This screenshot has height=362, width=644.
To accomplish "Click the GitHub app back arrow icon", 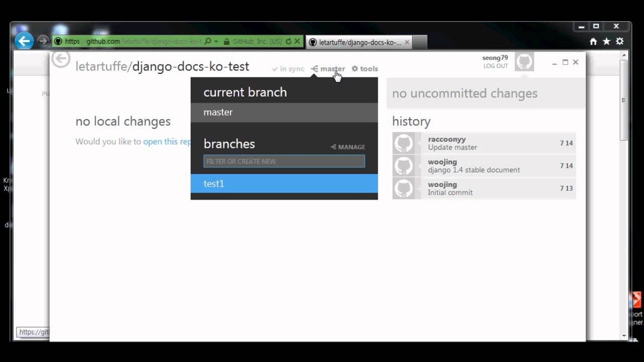I will 61,59.
